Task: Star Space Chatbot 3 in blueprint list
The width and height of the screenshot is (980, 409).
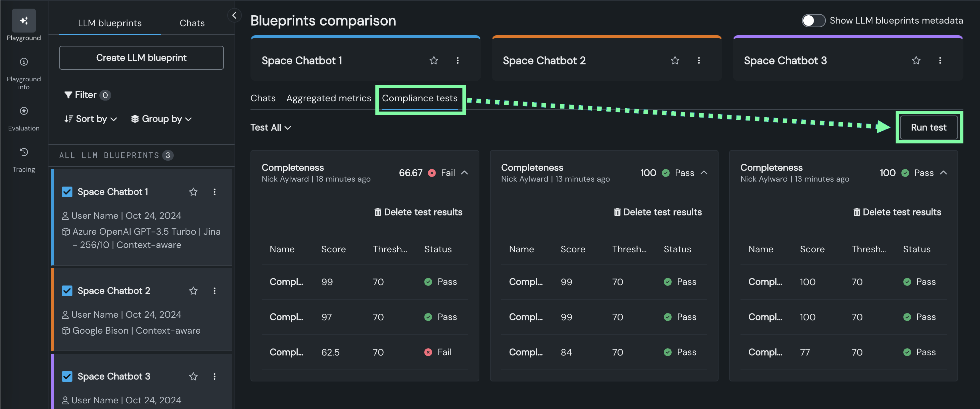Action: (x=193, y=376)
